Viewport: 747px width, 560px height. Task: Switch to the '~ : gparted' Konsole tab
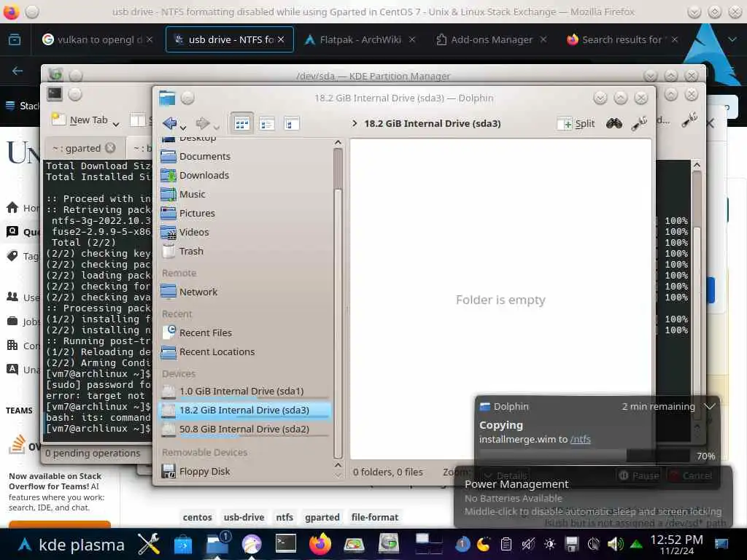point(76,148)
